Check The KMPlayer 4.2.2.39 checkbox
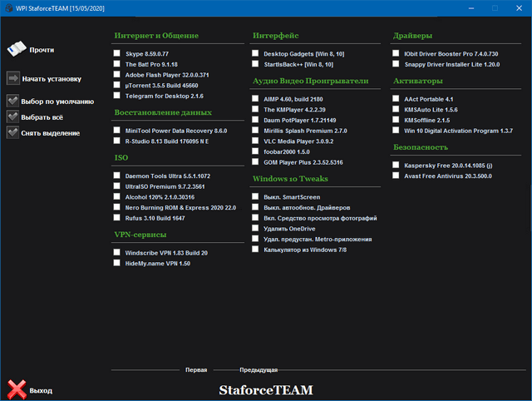532x401 pixels. click(255, 109)
